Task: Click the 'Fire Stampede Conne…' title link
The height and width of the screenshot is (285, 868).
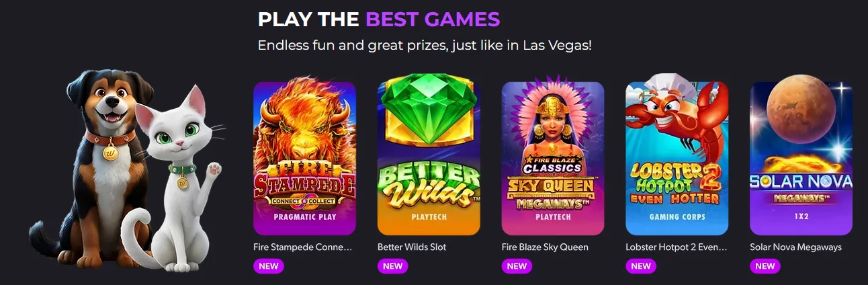Action: [x=303, y=247]
